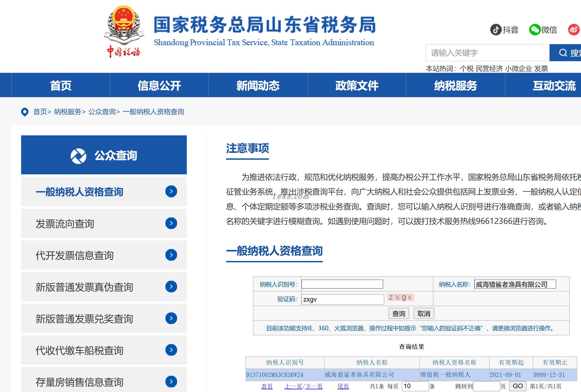
Task: Select 一般纳税人资格查询 sidebar item
Action: click(x=104, y=192)
